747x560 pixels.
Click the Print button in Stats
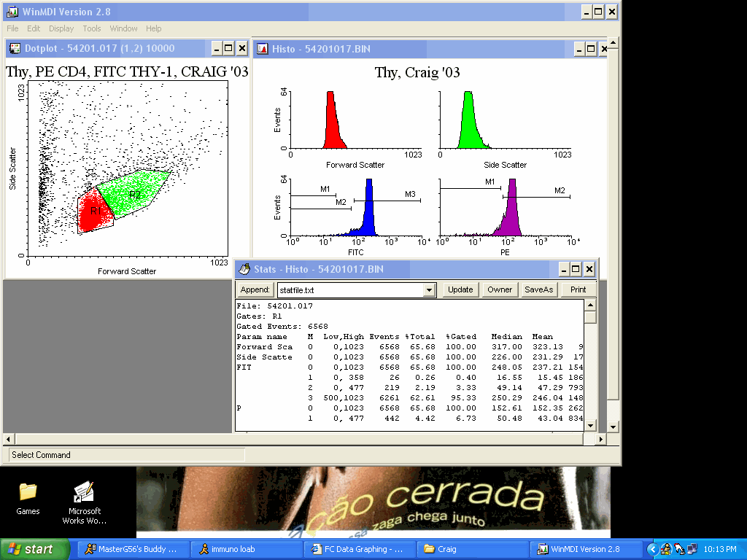click(x=578, y=289)
